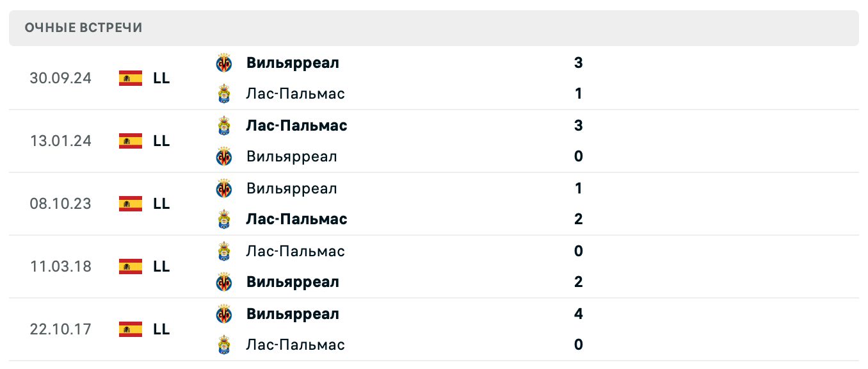Click the Villarreal crest in the 22.10.17 row
This screenshot has height=369, width=868.
coord(225,313)
